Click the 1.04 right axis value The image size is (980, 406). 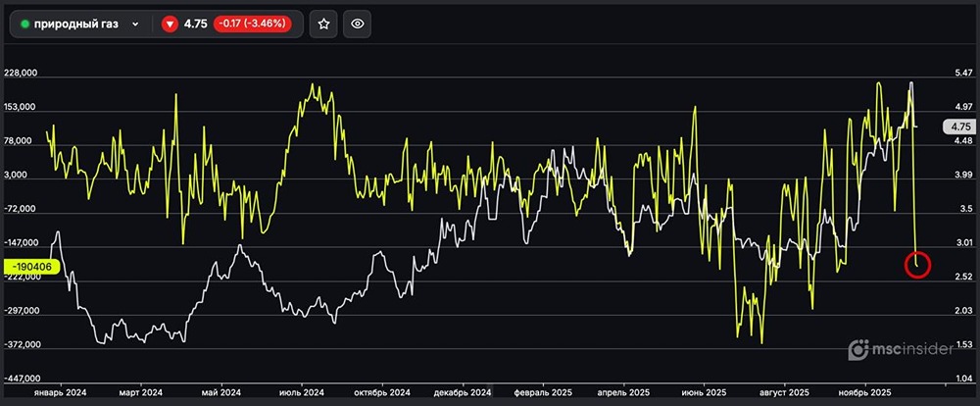coord(964,379)
